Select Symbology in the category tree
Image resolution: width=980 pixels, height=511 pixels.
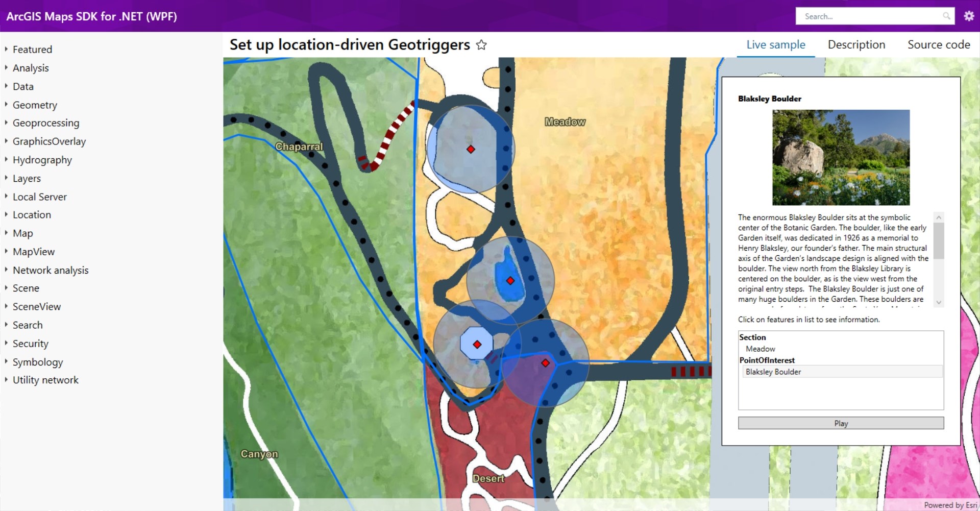(38, 362)
